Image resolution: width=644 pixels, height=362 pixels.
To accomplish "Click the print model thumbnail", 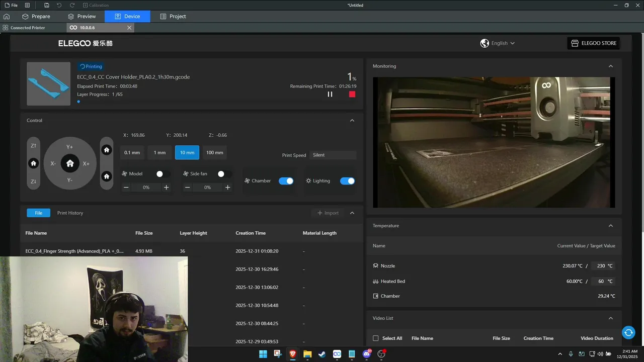I will 48,84.
